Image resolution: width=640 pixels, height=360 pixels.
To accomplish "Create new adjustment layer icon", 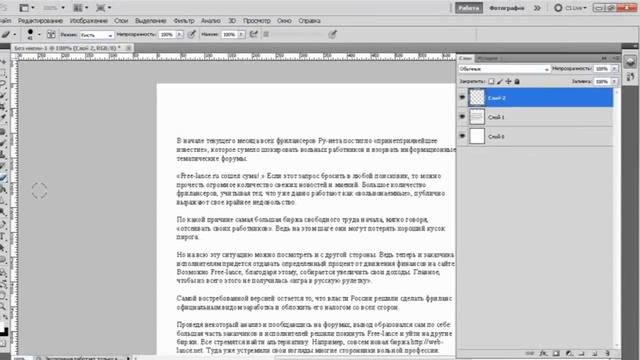I will pos(569,353).
